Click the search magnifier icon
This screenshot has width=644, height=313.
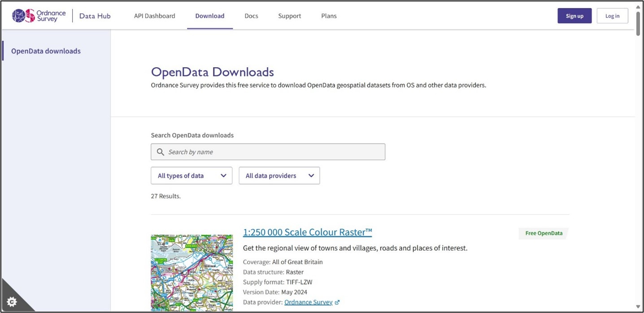pos(161,152)
